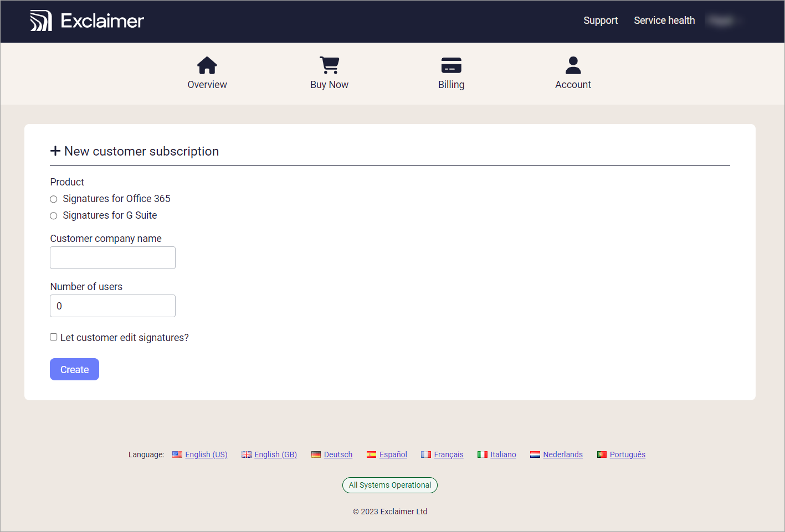This screenshot has height=532, width=785.
Task: Click the US flag icon
Action: [x=177, y=454]
